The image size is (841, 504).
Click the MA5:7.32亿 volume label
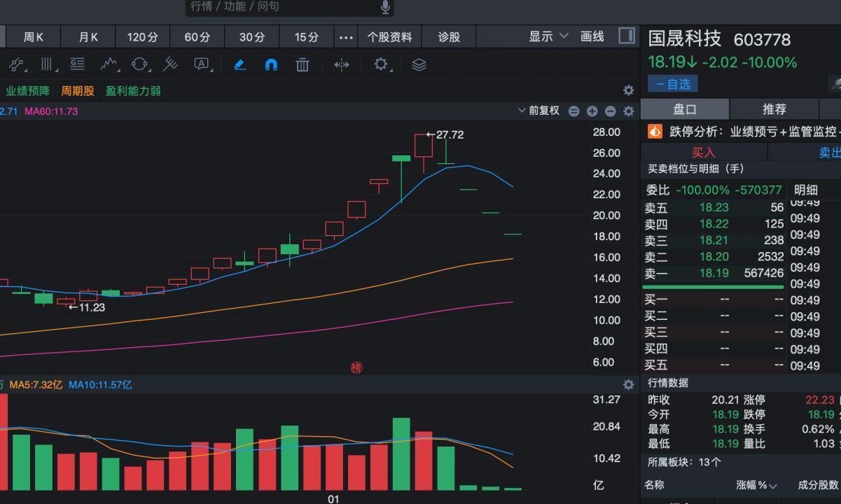coord(36,385)
